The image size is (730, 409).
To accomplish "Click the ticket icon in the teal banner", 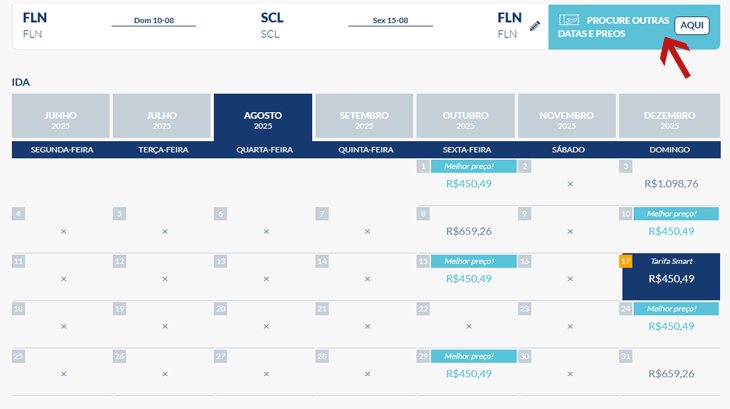I will coord(568,20).
